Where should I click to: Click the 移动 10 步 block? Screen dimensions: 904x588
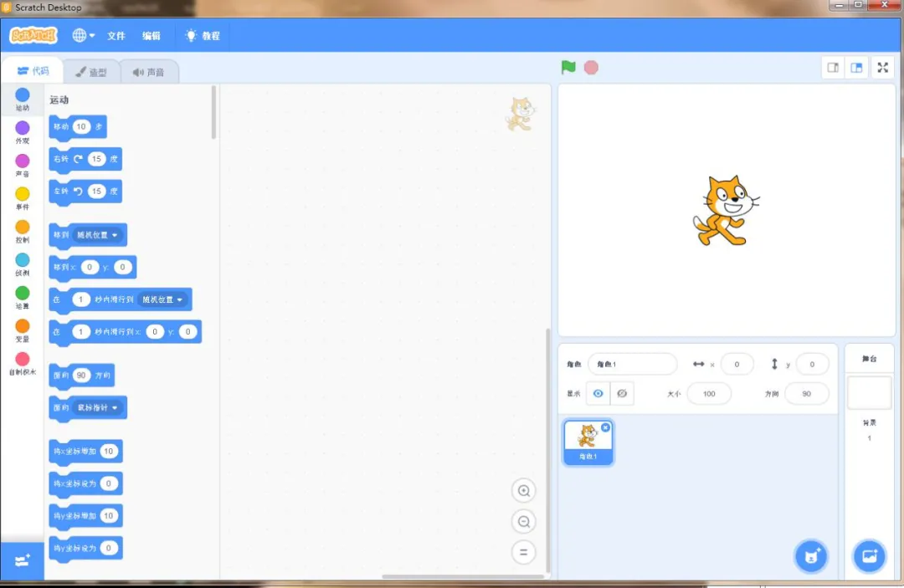[78, 127]
